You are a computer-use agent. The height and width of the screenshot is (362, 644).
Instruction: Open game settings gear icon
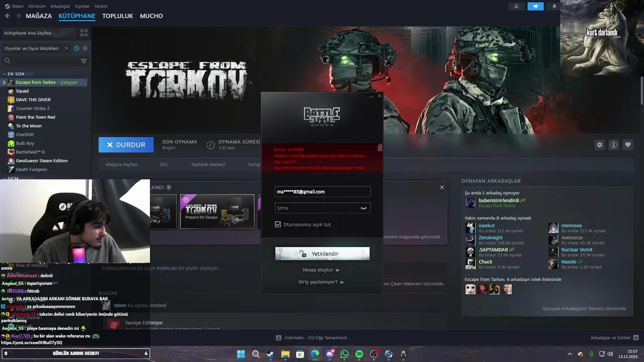(600, 145)
